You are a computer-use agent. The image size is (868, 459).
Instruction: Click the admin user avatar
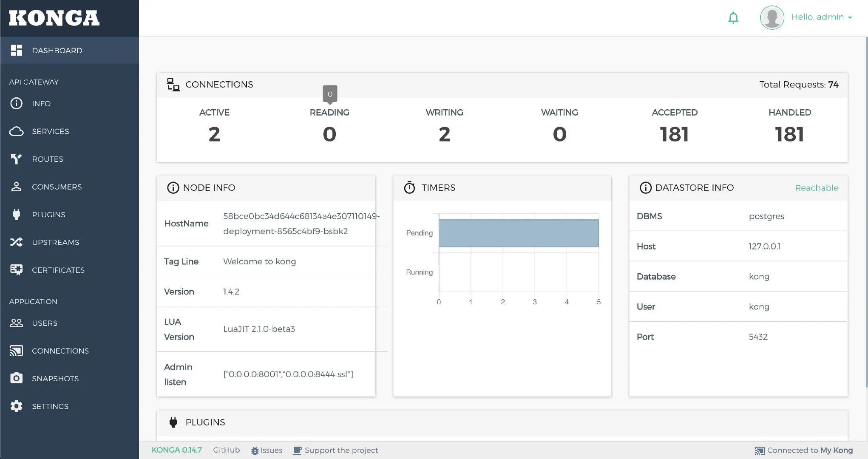[x=772, y=17]
